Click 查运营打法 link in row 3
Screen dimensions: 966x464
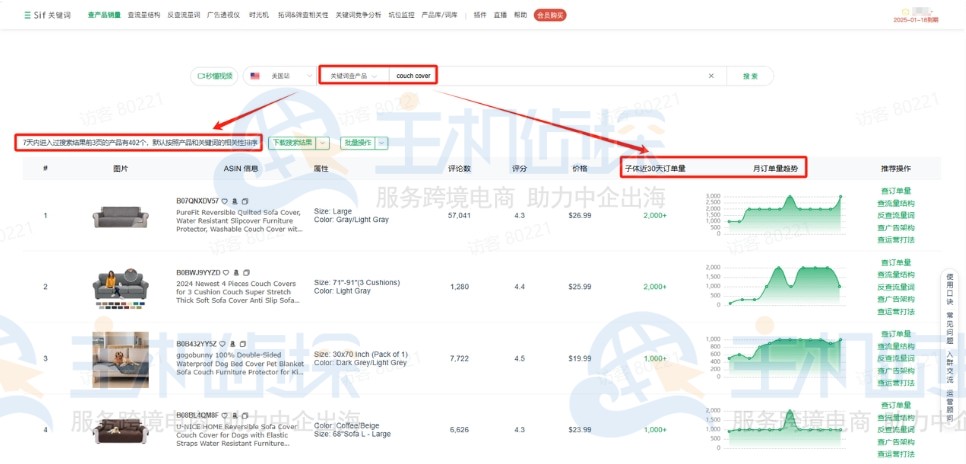pyautogui.click(x=896, y=383)
